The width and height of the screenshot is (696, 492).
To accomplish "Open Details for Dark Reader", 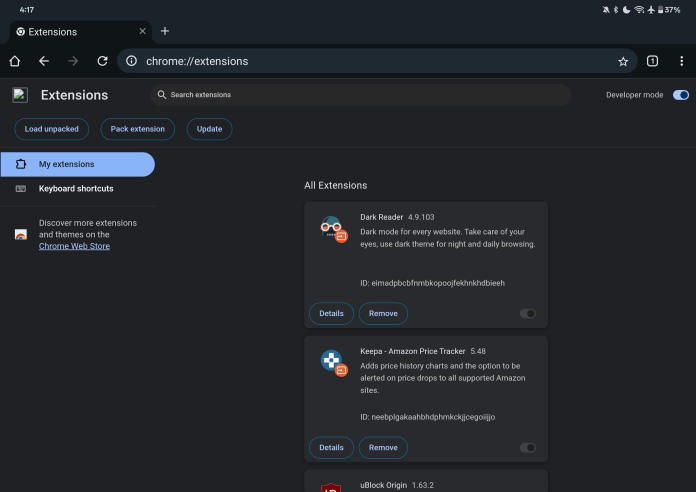I will tap(331, 313).
